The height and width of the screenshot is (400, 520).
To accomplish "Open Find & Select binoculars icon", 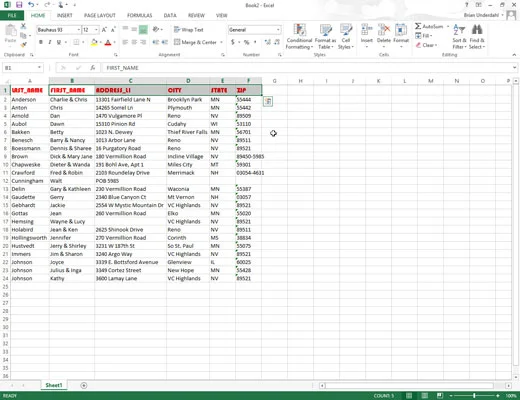I will pyautogui.click(x=477, y=30).
